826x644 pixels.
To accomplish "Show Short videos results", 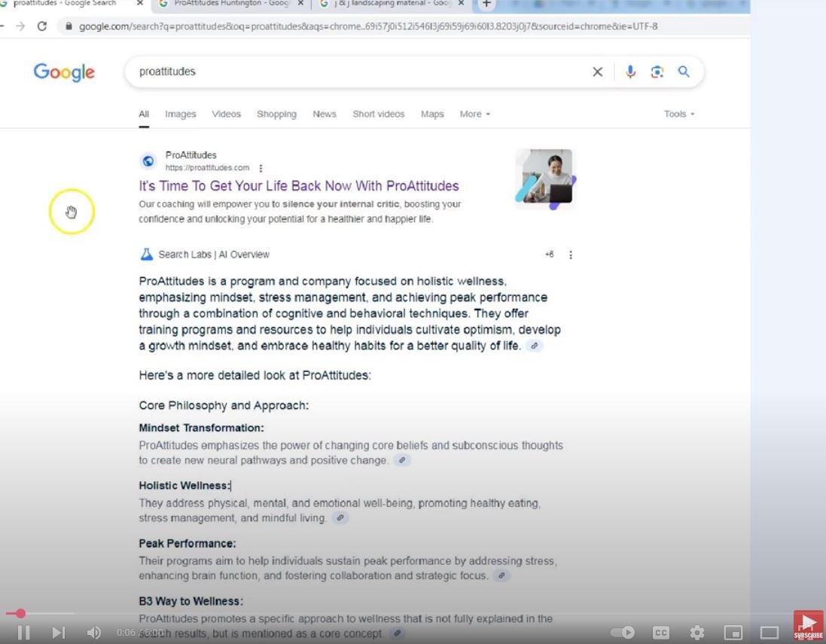I will click(378, 114).
